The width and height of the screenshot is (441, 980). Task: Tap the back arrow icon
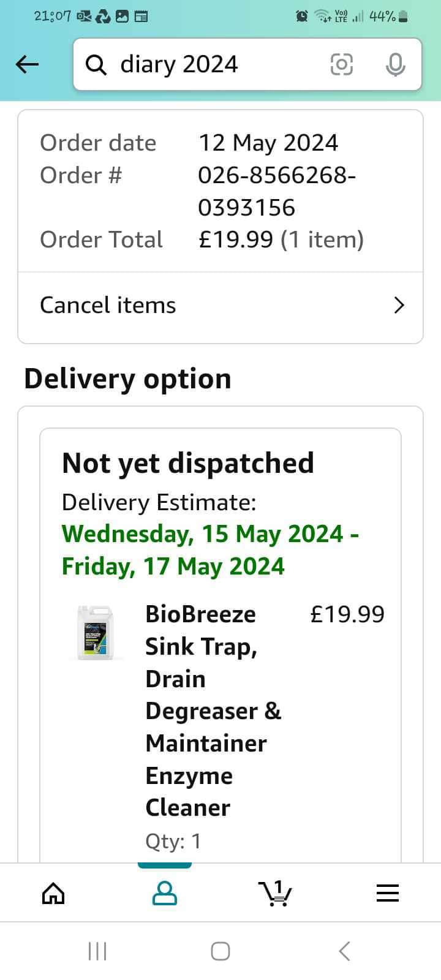point(27,64)
